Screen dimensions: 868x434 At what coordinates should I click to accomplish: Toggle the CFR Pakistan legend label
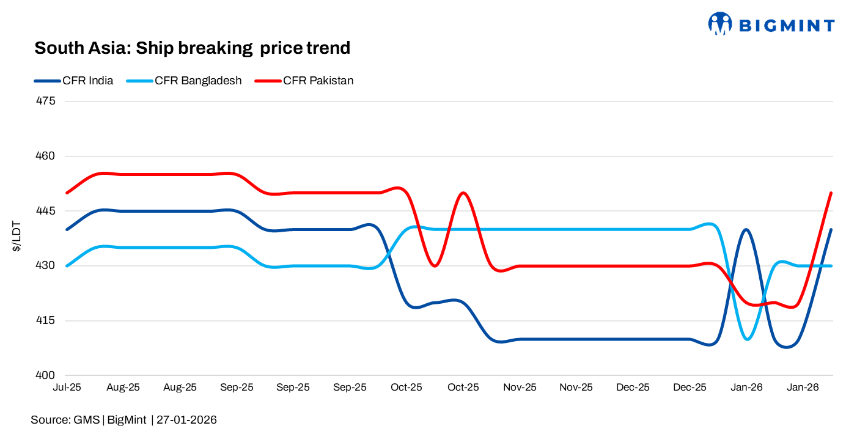click(x=318, y=81)
